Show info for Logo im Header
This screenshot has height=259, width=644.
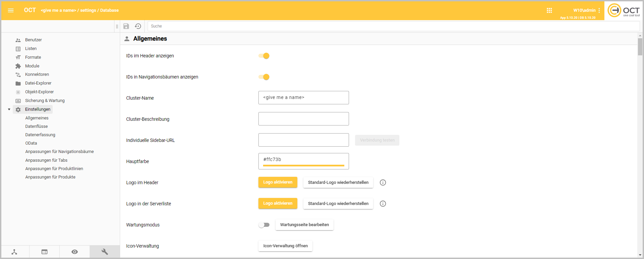coord(383,183)
